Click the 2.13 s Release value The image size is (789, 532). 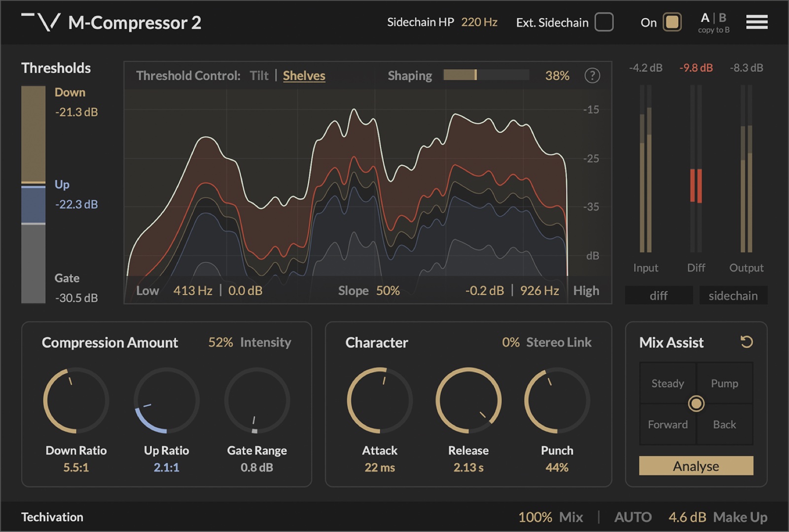click(468, 467)
